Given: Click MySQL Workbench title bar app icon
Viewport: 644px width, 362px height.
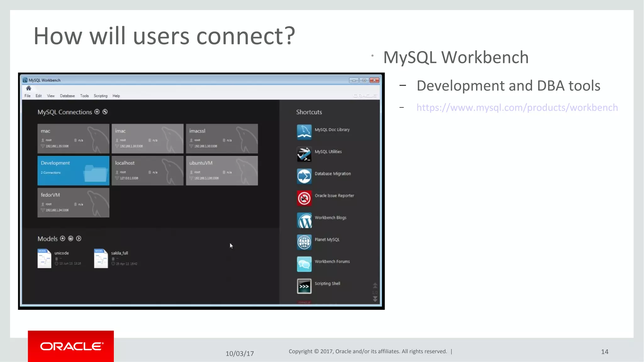Looking at the screenshot, I should pos(25,80).
